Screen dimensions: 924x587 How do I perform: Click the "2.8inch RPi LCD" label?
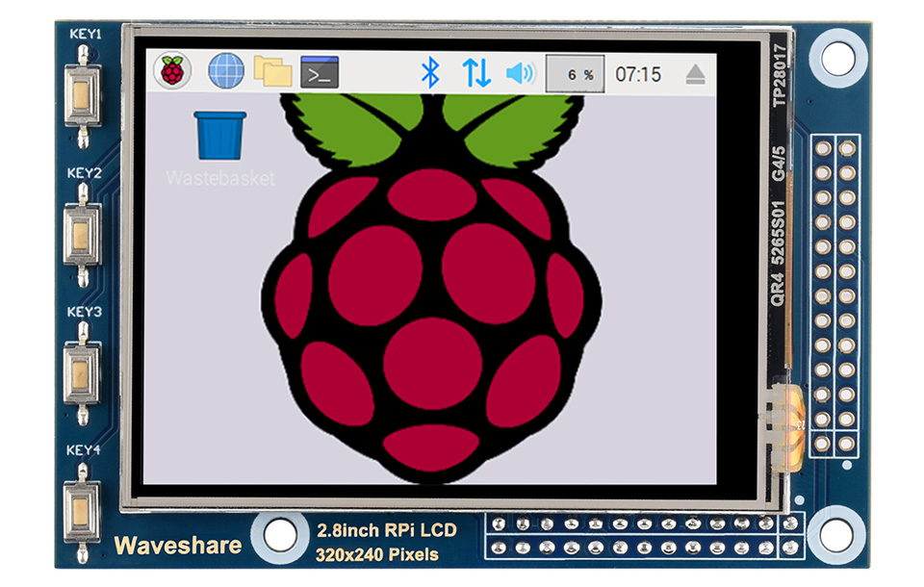[x=385, y=529]
